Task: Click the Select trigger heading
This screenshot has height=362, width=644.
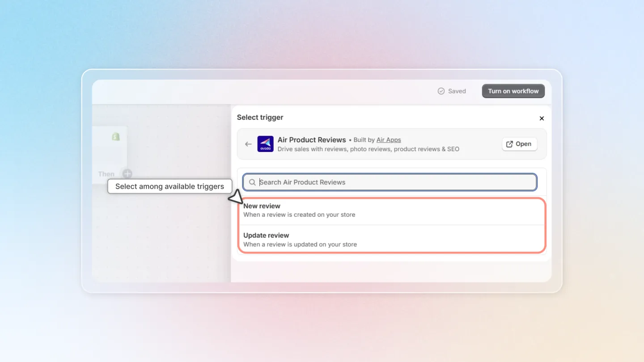Action: click(x=260, y=118)
